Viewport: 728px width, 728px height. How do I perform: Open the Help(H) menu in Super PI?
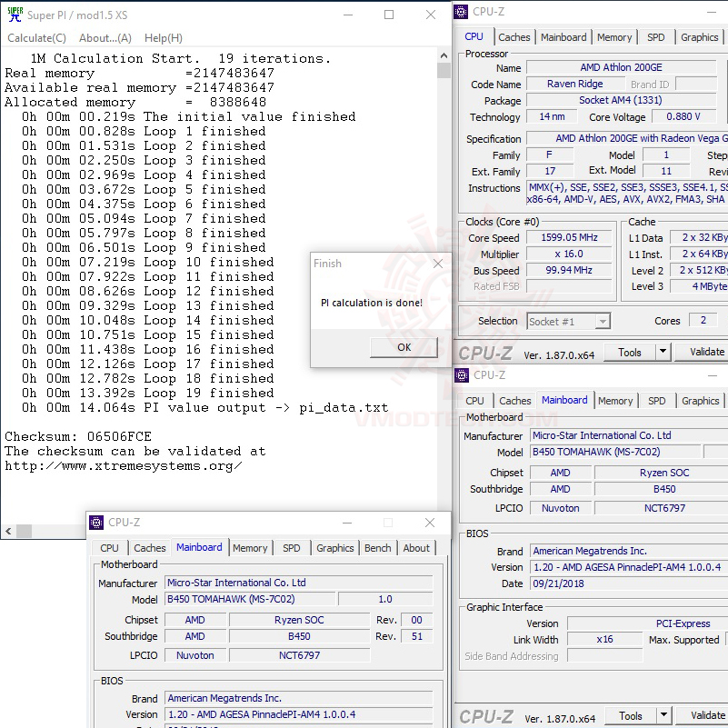point(164,38)
